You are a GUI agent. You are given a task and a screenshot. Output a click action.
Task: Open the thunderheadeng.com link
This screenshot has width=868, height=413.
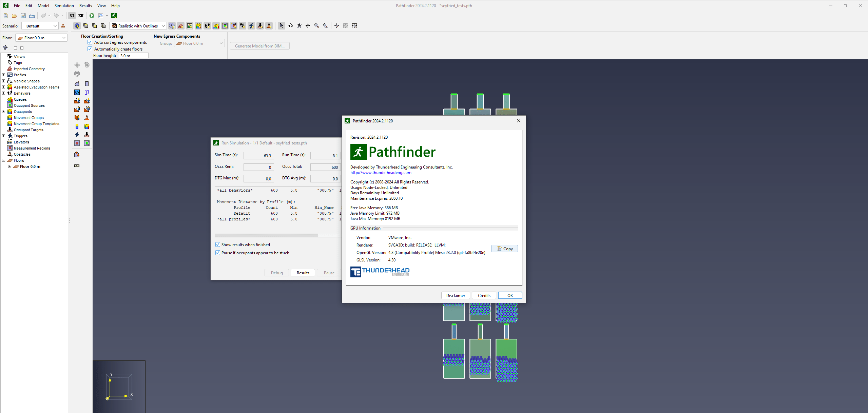click(x=381, y=173)
